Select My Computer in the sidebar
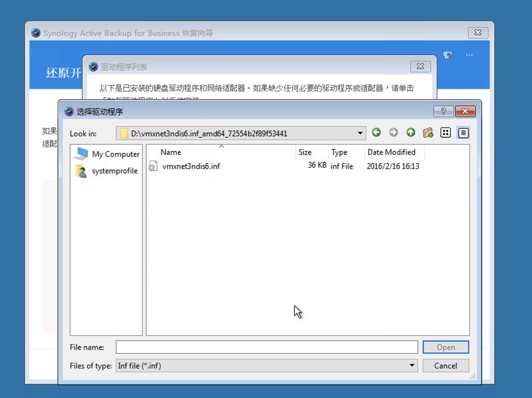This screenshot has height=398, width=532. tap(106, 154)
